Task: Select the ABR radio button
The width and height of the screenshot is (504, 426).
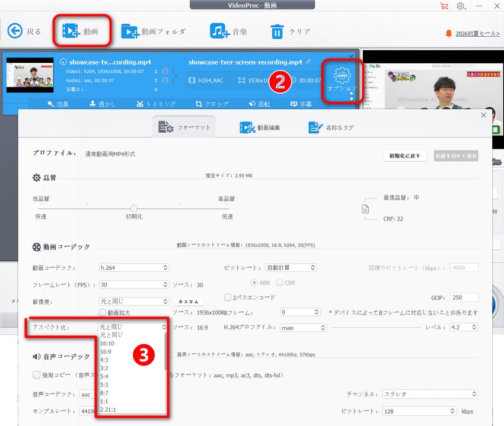Action: [254, 283]
